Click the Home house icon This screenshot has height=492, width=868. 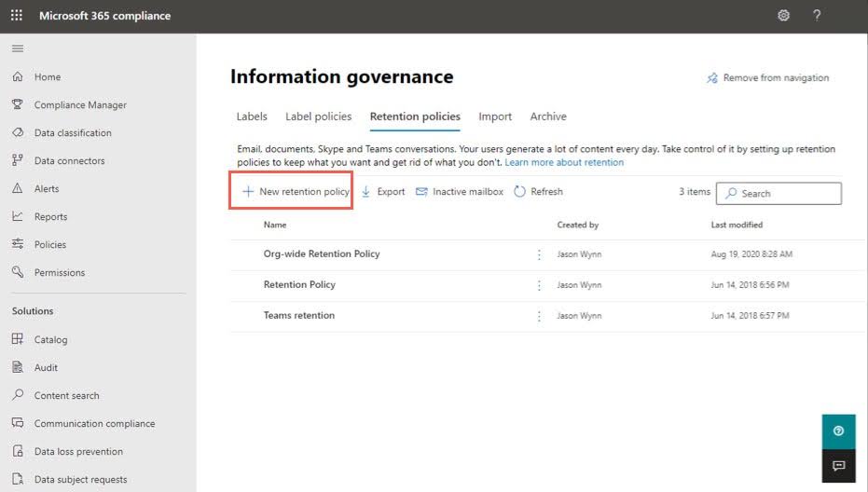click(x=18, y=76)
